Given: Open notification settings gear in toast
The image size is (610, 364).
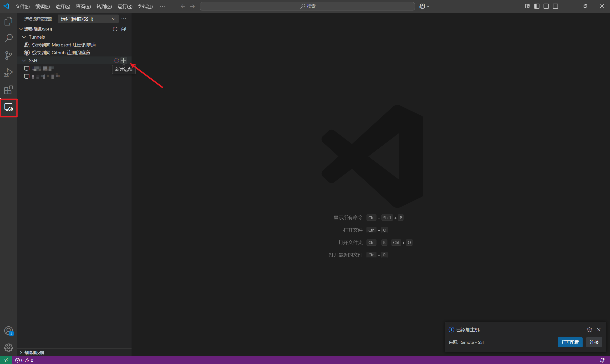Looking at the screenshot, I should (x=590, y=330).
